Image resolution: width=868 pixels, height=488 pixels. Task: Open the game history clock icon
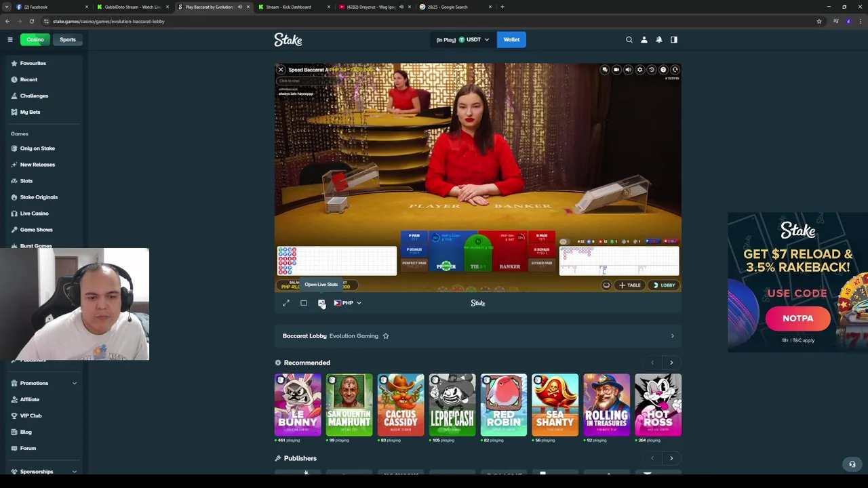click(652, 70)
